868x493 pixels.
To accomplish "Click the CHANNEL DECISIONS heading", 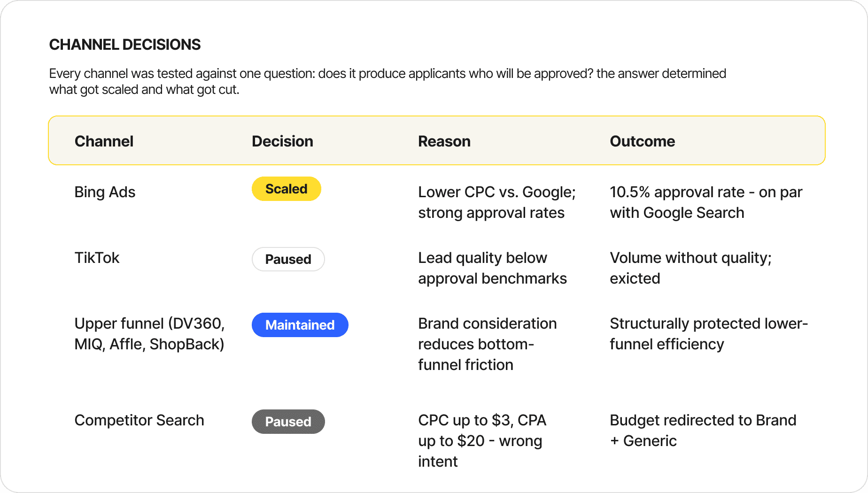I will 125,45.
